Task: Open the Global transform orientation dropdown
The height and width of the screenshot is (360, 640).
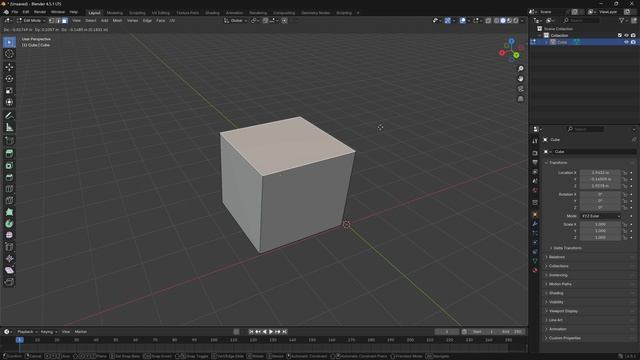Action: pyautogui.click(x=236, y=20)
